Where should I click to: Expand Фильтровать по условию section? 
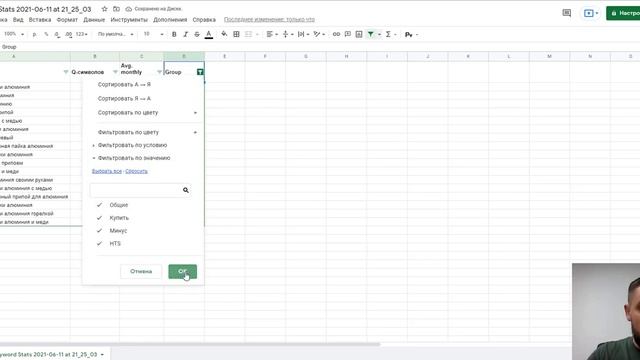(132, 145)
